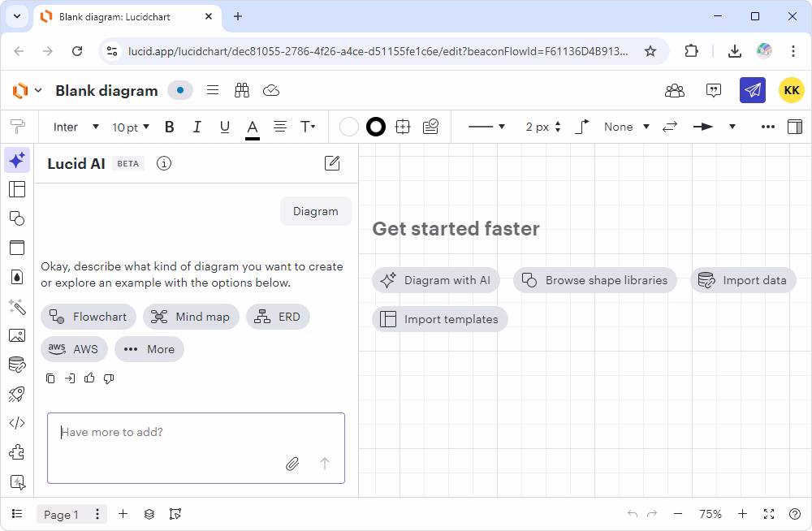The width and height of the screenshot is (812, 531).
Task: Open the containers sidebar icon
Action: coord(16,248)
